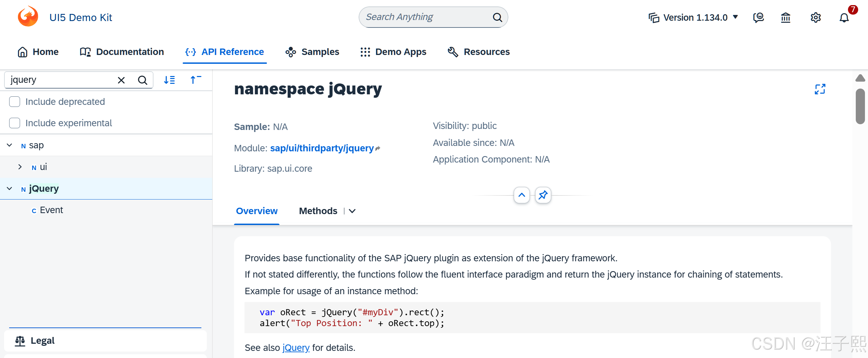The width and height of the screenshot is (868, 358).
Task: Switch to the Methods section tab
Action: coord(318,211)
